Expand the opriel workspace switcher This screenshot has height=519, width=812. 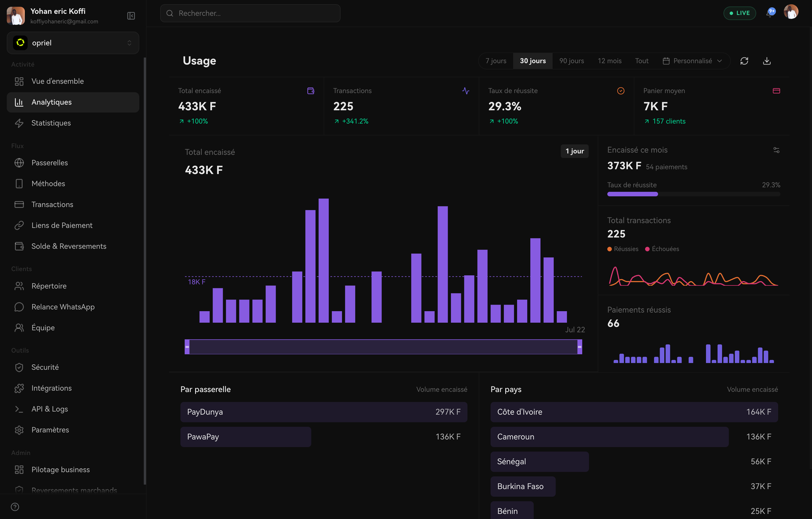click(x=73, y=43)
